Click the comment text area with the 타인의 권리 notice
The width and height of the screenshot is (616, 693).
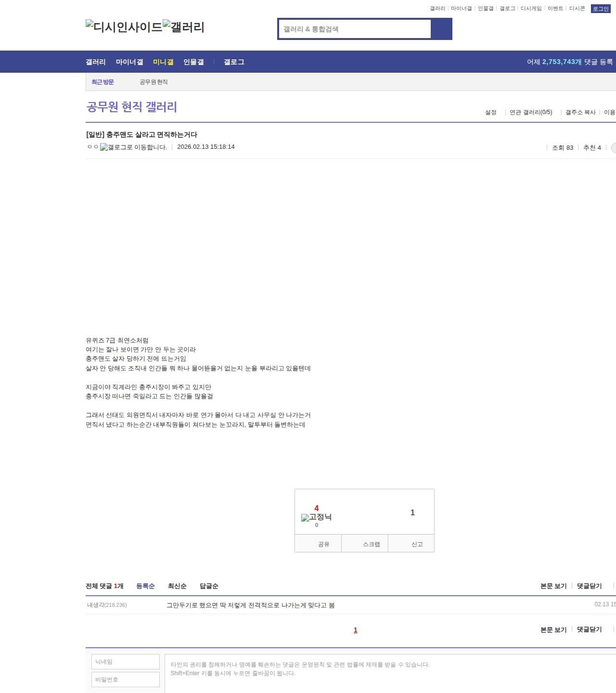point(390,673)
